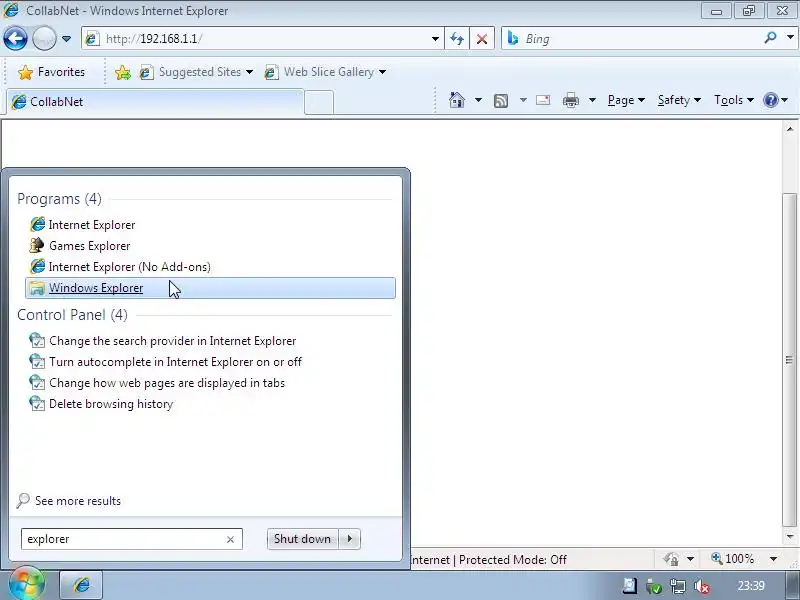
Task: Click the muted volume tray icon
Action: point(703,586)
